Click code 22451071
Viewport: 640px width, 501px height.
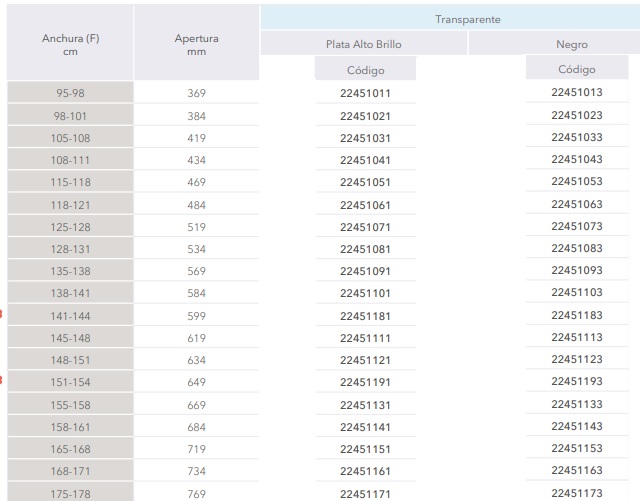click(x=365, y=227)
